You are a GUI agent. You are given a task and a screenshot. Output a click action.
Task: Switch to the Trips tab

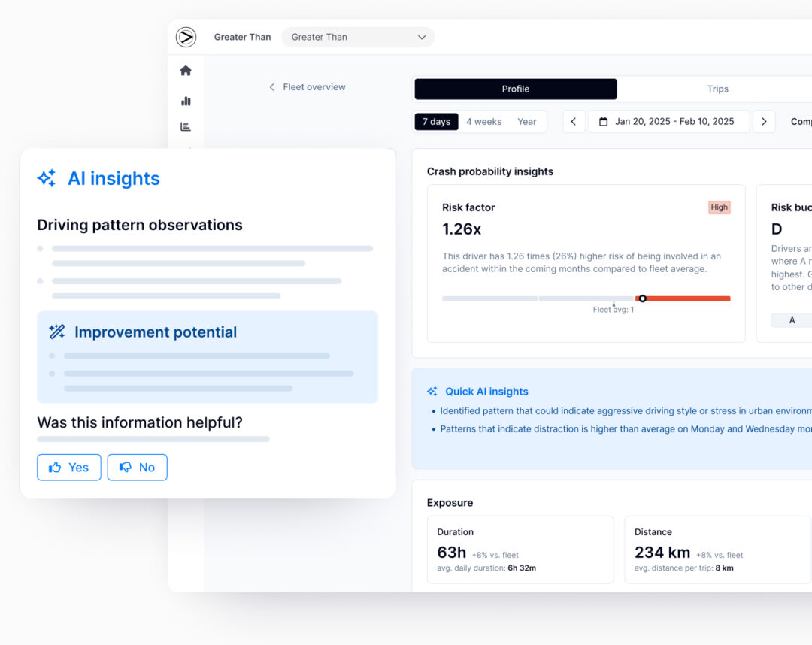[718, 89]
